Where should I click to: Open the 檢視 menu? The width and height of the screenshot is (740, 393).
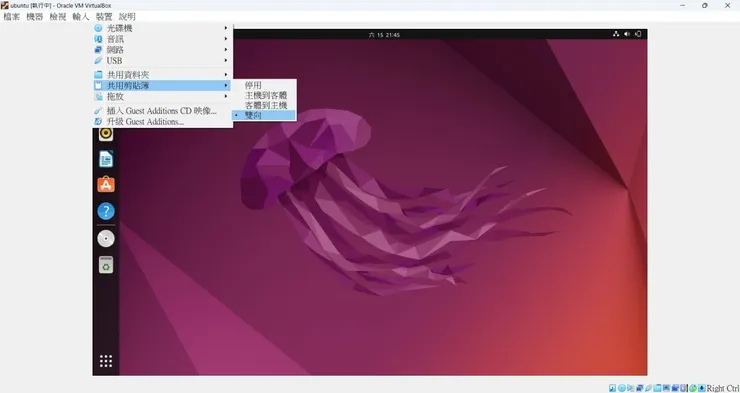click(58, 17)
